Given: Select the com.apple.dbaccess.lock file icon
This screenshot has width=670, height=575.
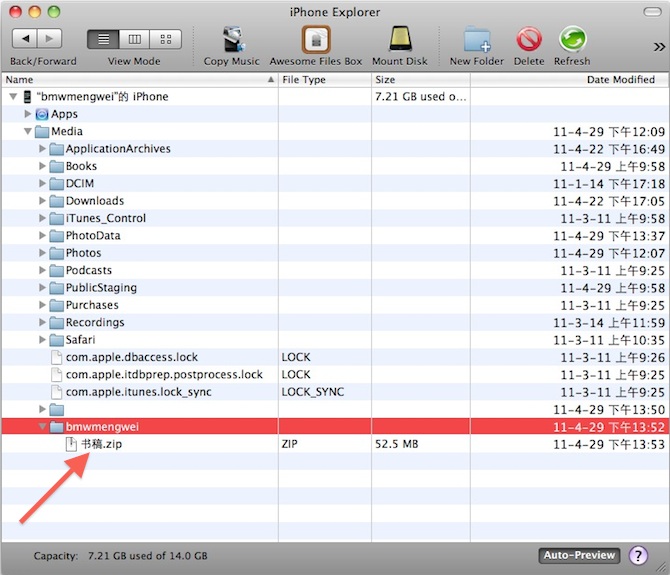Looking at the screenshot, I should point(56,357).
